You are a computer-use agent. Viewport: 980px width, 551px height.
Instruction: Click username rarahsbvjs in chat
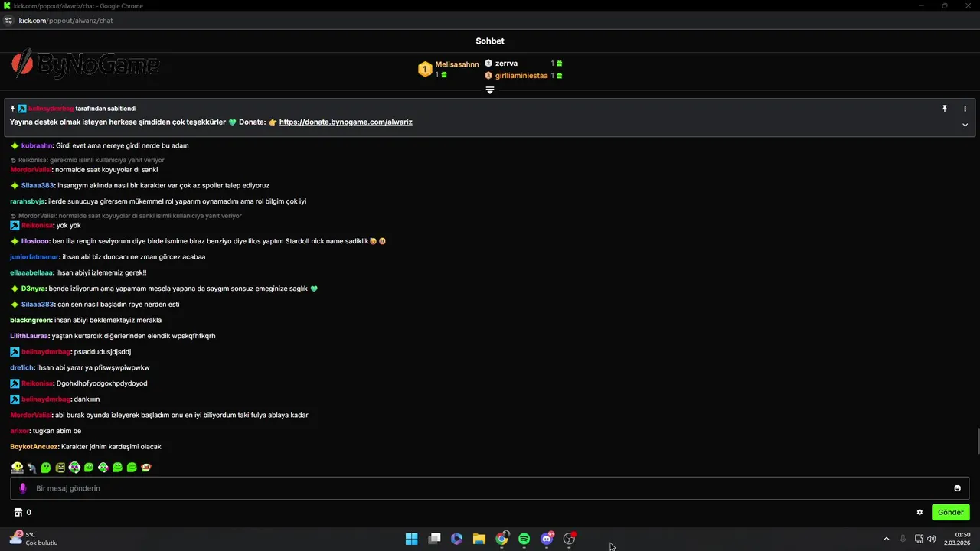click(x=28, y=201)
